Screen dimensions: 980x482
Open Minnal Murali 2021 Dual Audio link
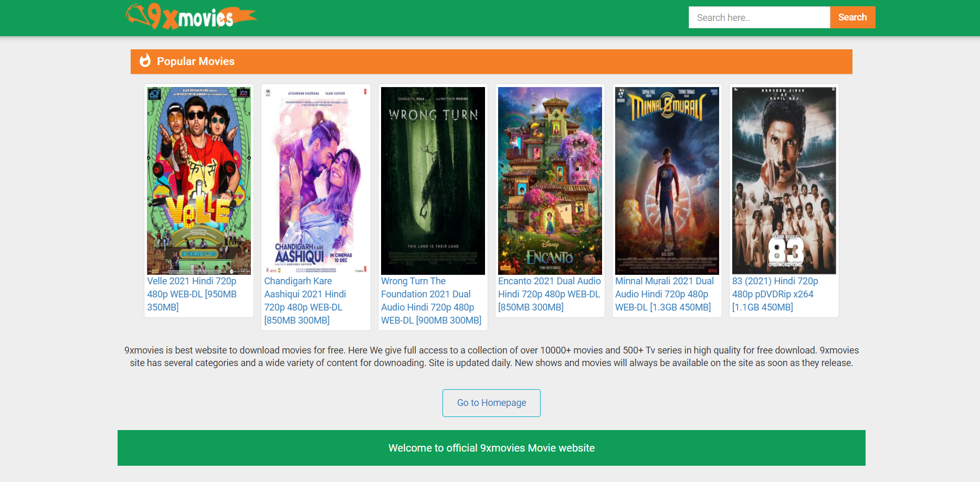pyautogui.click(x=664, y=294)
